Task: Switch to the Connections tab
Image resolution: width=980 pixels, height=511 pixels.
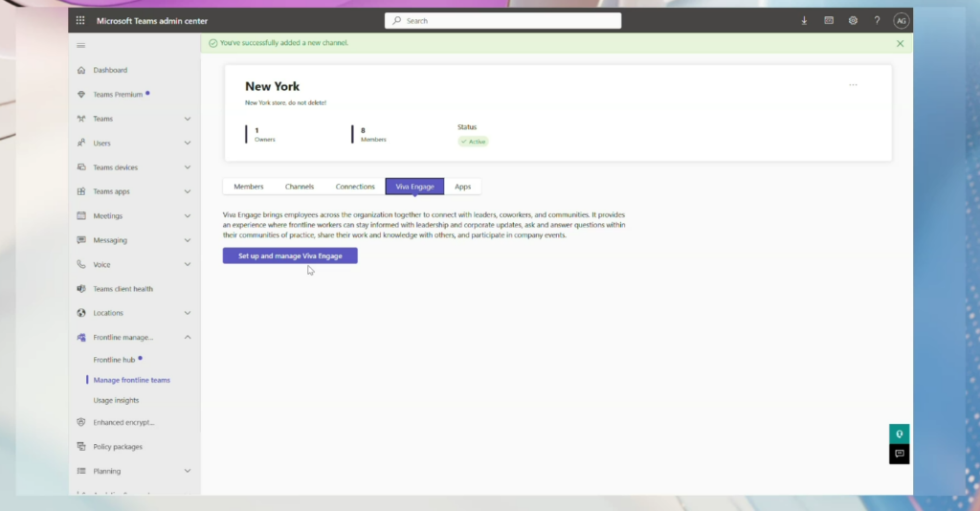Action: click(x=355, y=187)
